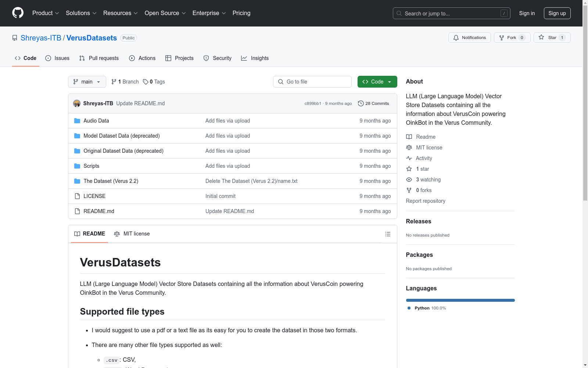The width and height of the screenshot is (588, 368).
Task: Click the Delete The Dataset name.txt commit message
Action: tap(251, 181)
